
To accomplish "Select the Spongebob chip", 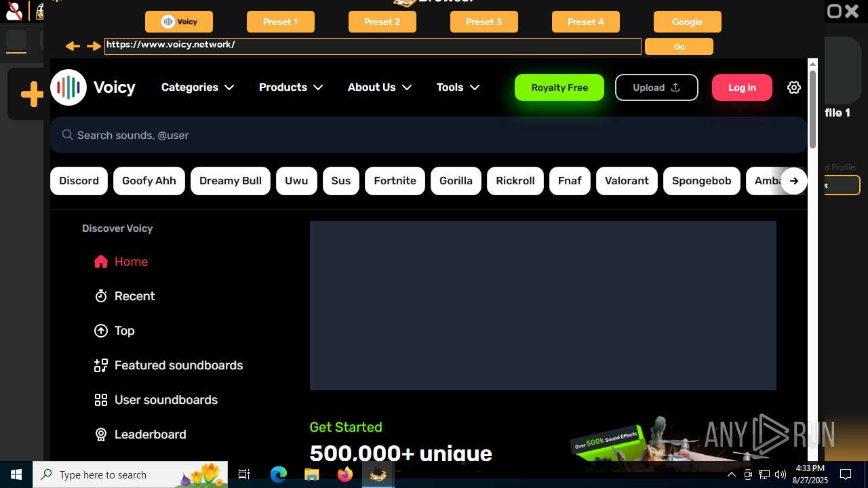I will 701,181.
